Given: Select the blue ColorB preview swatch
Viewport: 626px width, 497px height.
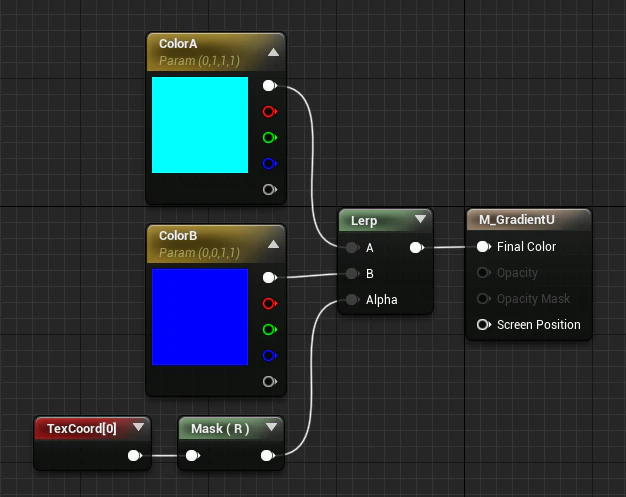Looking at the screenshot, I should (200, 317).
